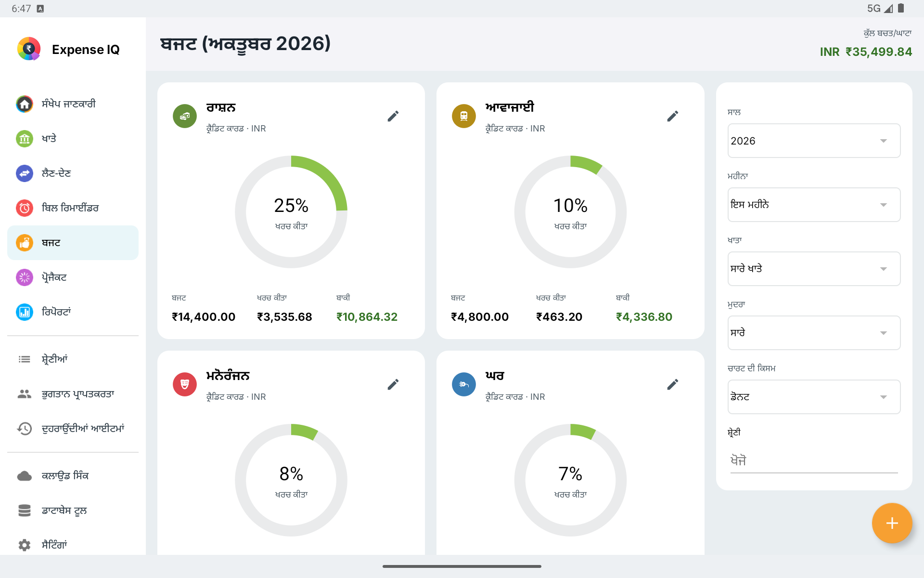Open ਕਲਾਉਡ ਸਿੰਕ cloud sync
Screen dimensions: 924x578
[73, 476]
